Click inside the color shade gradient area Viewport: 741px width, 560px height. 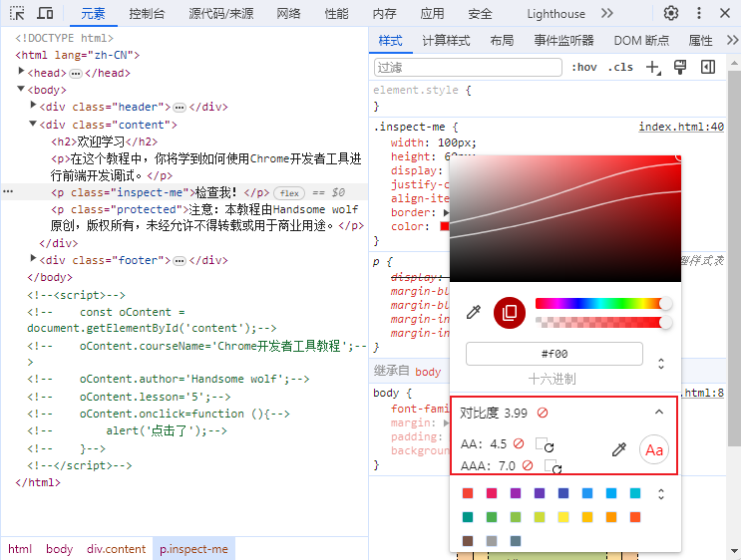coord(565,218)
